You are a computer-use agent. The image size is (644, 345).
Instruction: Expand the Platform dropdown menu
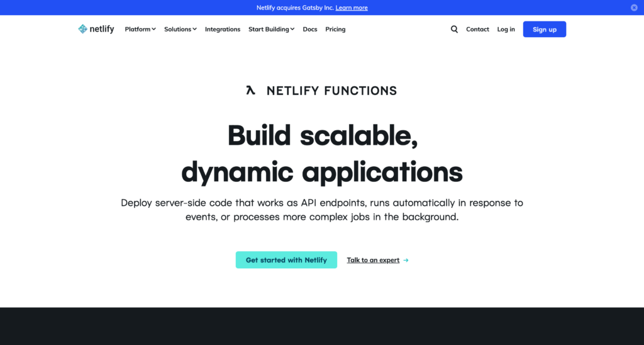(x=140, y=29)
